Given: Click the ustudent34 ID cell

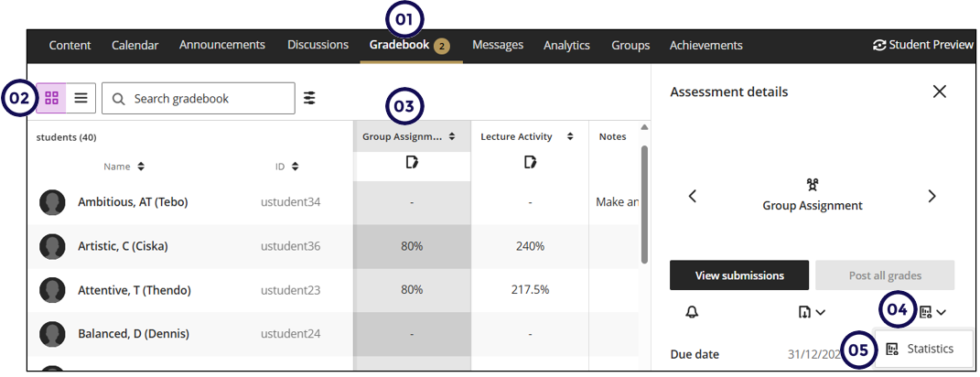Looking at the screenshot, I should point(291,202).
